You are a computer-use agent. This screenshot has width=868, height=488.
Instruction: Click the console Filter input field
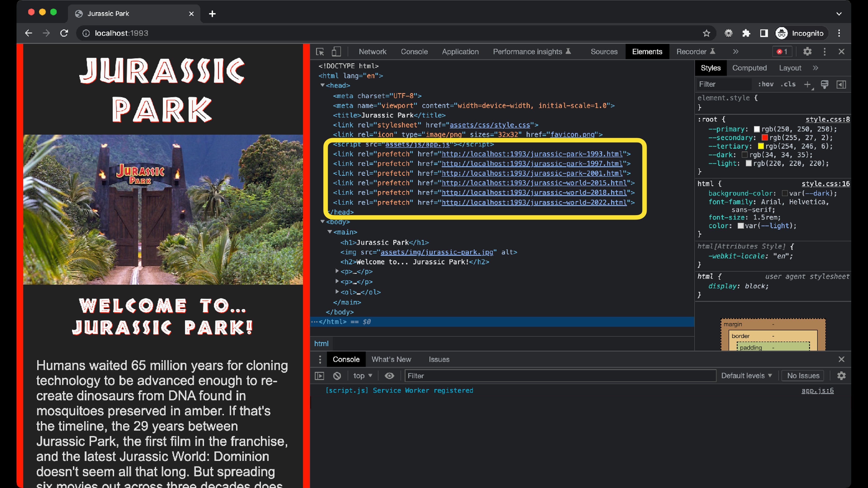[559, 375]
